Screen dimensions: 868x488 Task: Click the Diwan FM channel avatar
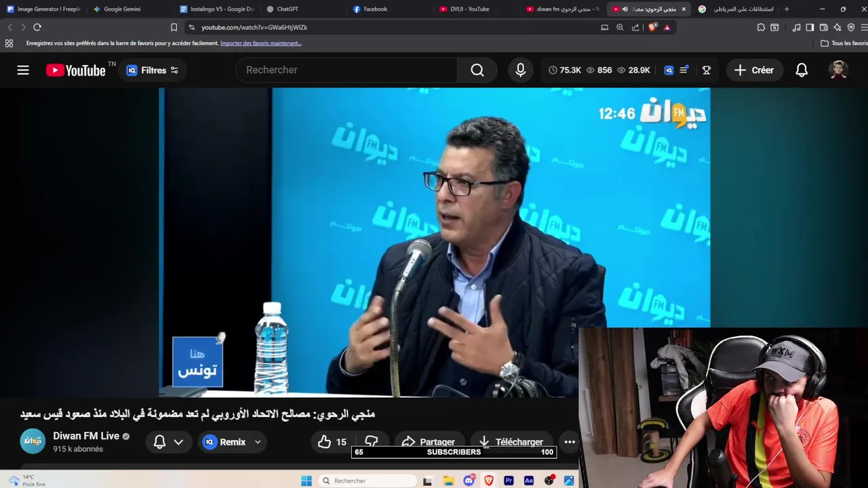tap(33, 441)
